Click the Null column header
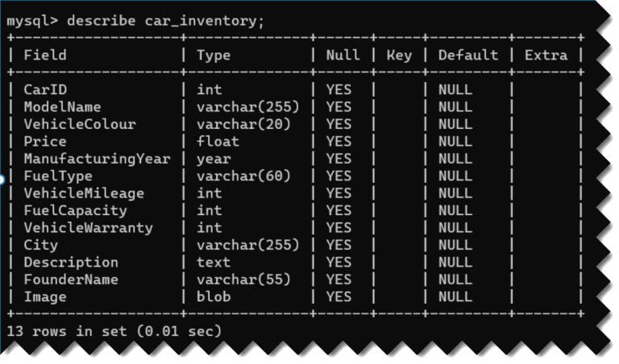Image resolution: width=619 pixels, height=364 pixels. pos(343,56)
